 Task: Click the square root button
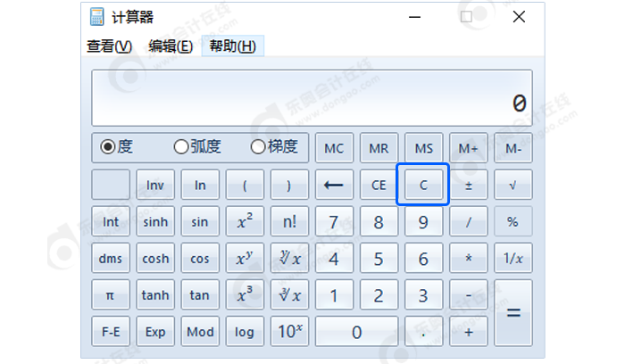coord(512,186)
